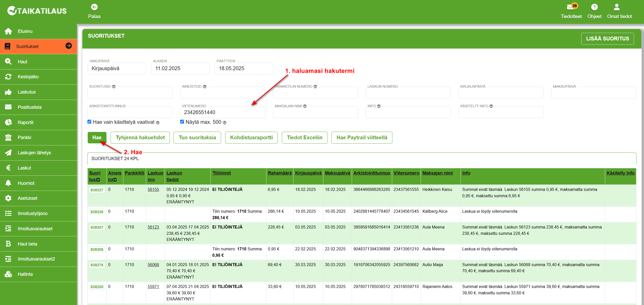
Task: Click the Pankki bank building icon
Action: tap(8, 138)
